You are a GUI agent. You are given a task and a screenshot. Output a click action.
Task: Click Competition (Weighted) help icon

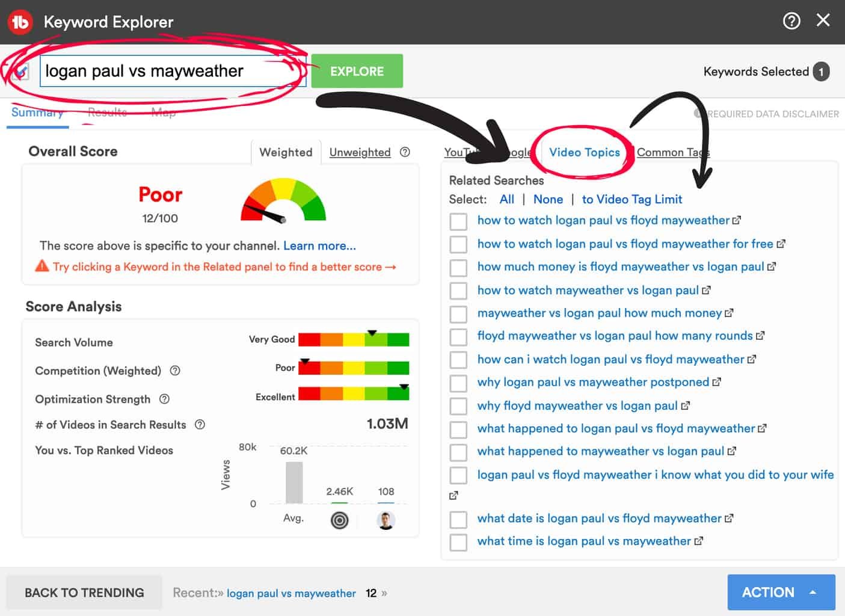[175, 371]
